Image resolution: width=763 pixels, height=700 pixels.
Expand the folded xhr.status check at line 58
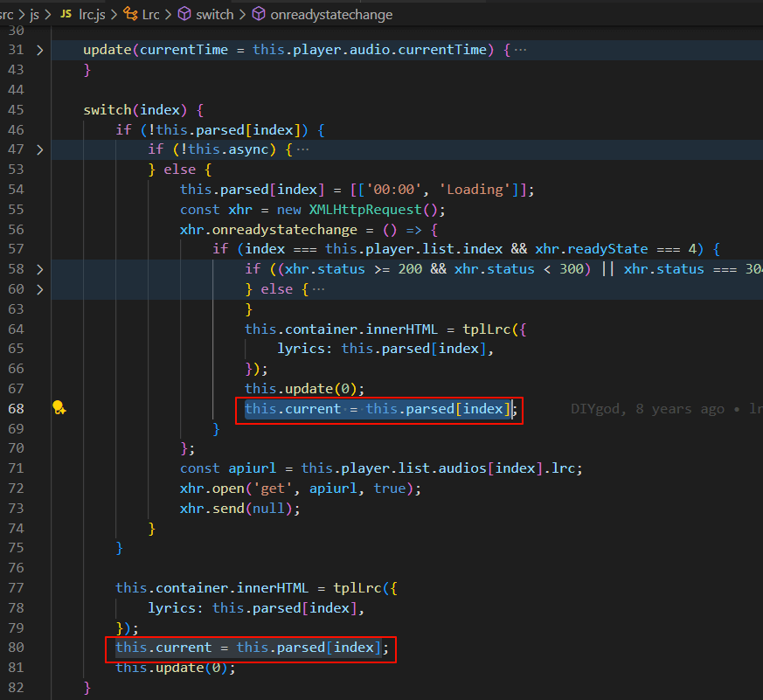coord(40,269)
